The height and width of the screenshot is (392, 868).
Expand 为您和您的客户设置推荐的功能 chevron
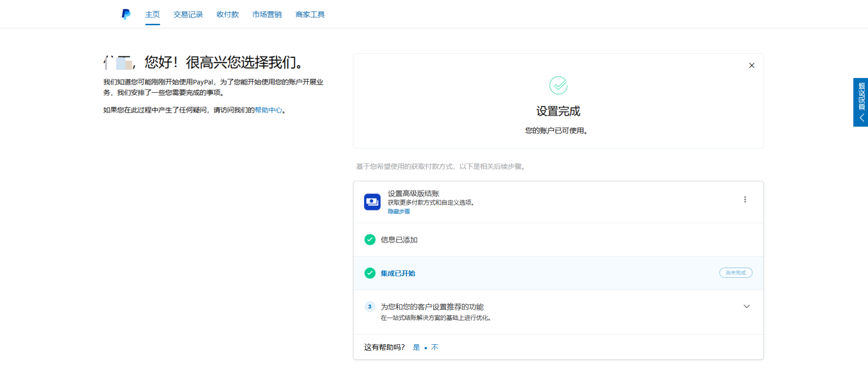point(746,307)
